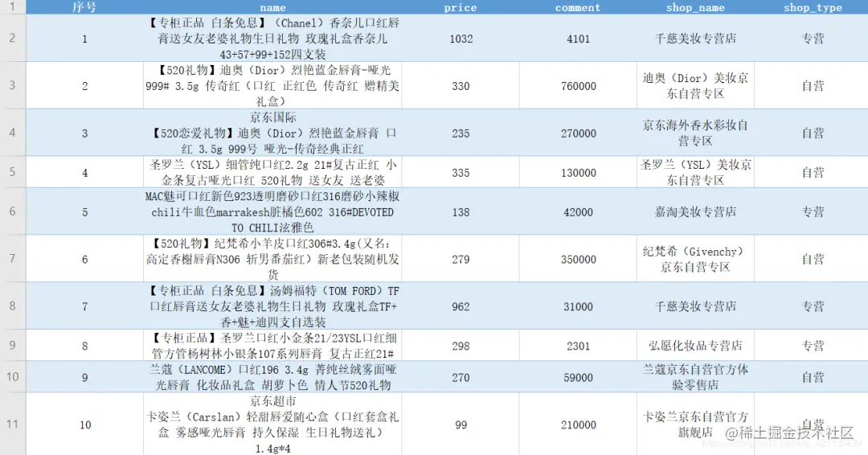This screenshot has height=455, width=868.
Task: Click the 嘉淘美妆专营店 shop cell
Action: tap(695, 211)
